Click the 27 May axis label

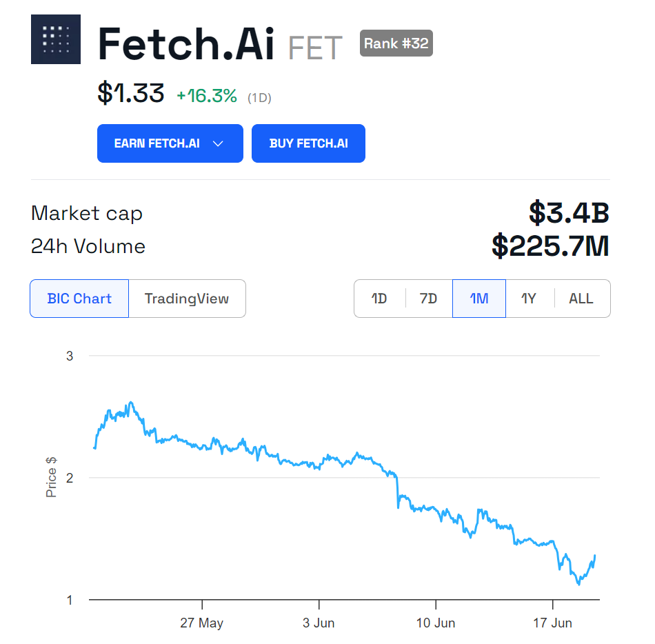pyautogui.click(x=202, y=623)
